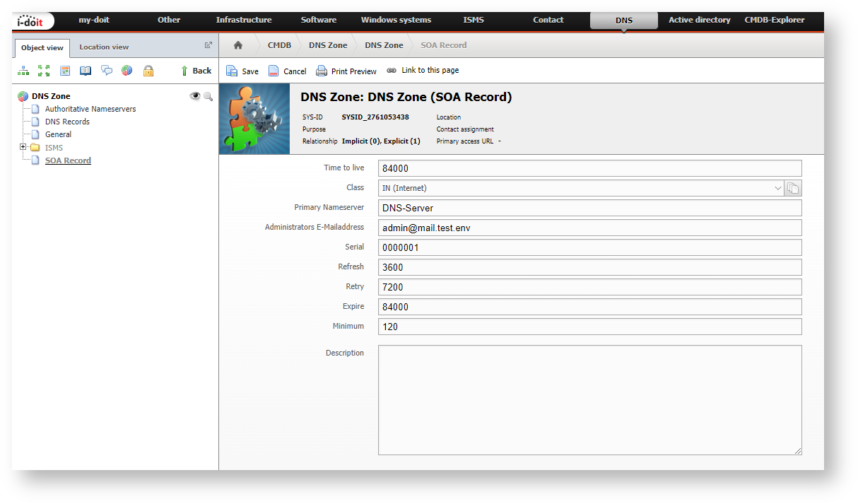
Task: Toggle the eye icon beside DNS Zone
Action: 195,96
